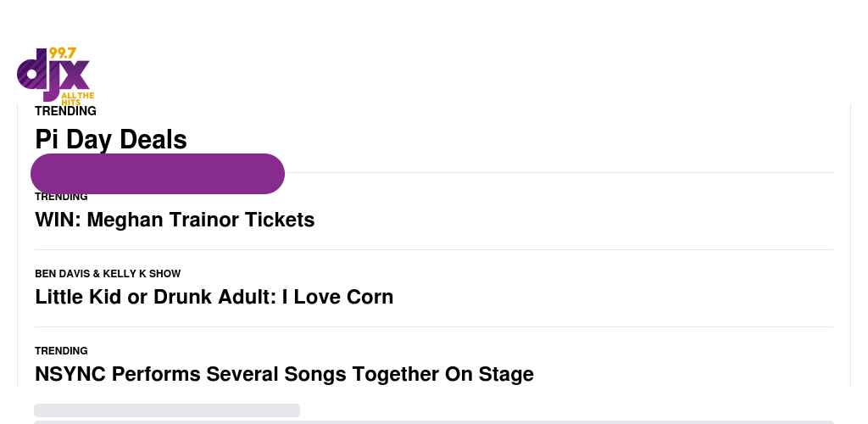Click 'Together On Stage' in NSYNC headline
Screen dimensions: 868x424
(x=442, y=374)
